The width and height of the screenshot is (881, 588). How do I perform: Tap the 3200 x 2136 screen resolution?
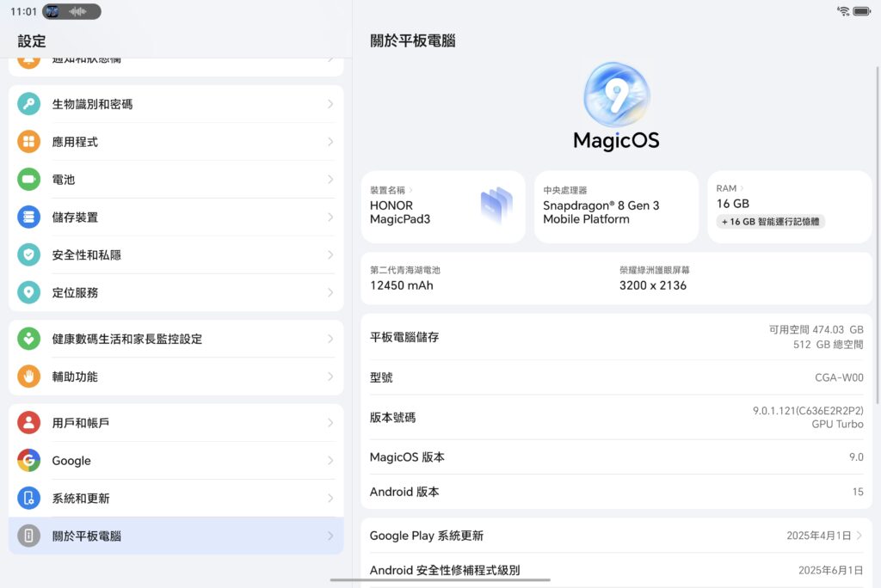tap(653, 285)
